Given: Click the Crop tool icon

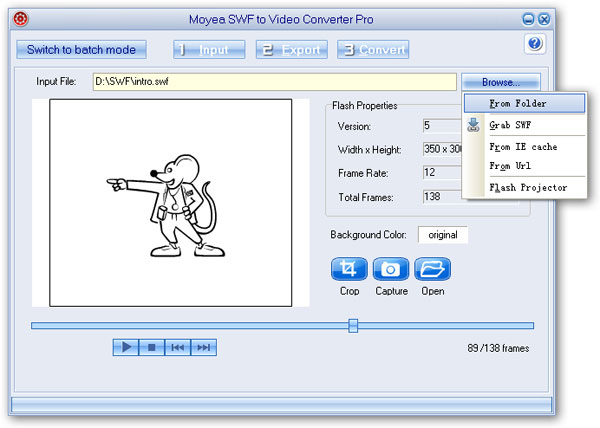Looking at the screenshot, I should click(x=349, y=269).
